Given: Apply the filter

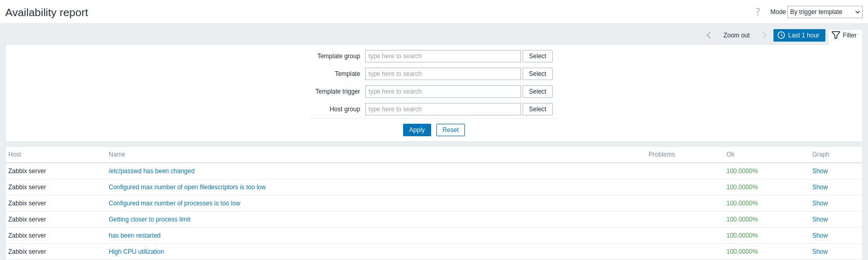Looking at the screenshot, I should (x=417, y=130).
